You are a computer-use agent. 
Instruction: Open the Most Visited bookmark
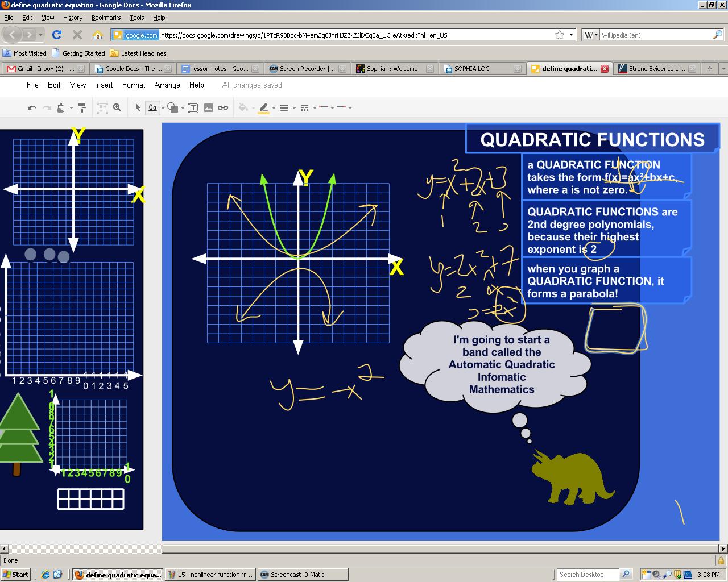pyautogui.click(x=25, y=53)
